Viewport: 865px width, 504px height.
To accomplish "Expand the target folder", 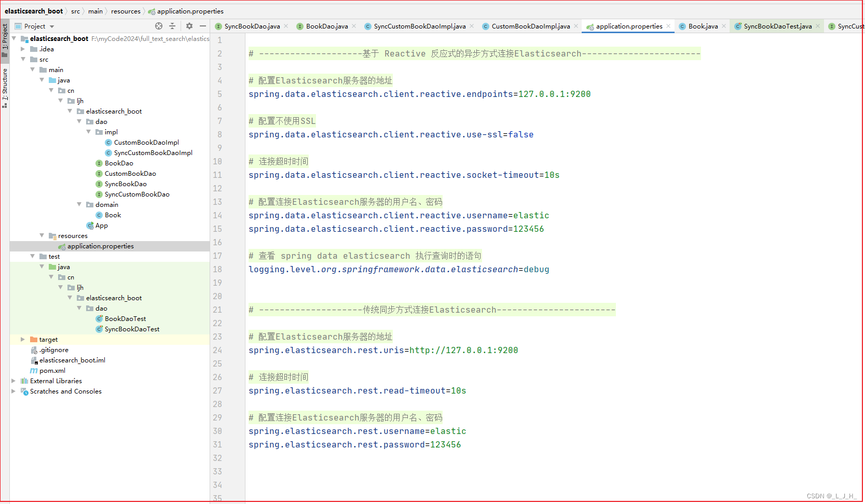I will pyautogui.click(x=23, y=339).
